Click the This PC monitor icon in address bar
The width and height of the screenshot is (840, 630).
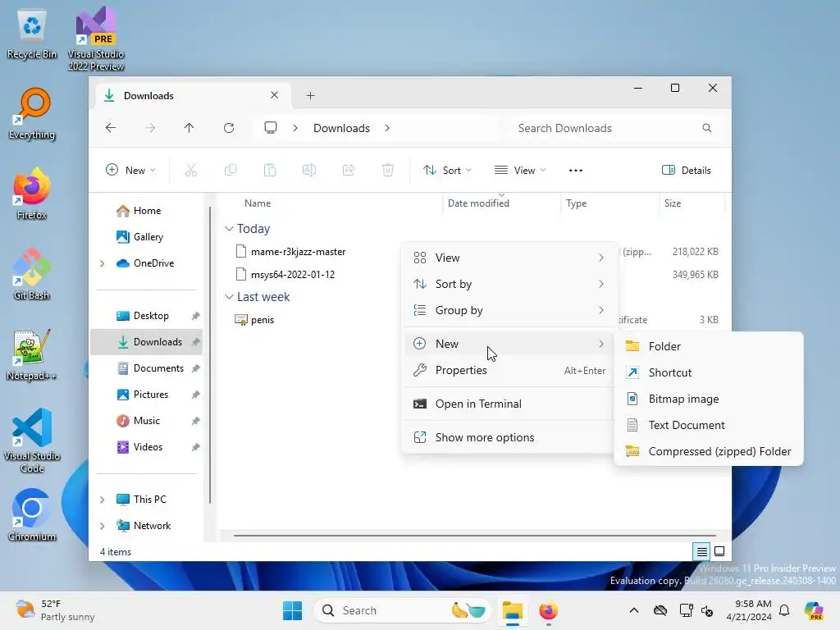pyautogui.click(x=271, y=128)
